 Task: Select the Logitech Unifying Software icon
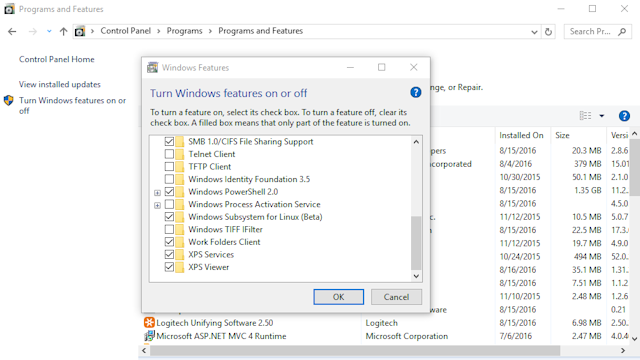pos(149,322)
